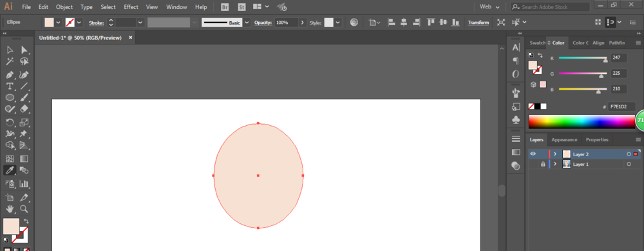Swap fill and stroke in Color panel
Image resolution: width=644 pixels, height=251 pixels.
pyautogui.click(x=540, y=55)
